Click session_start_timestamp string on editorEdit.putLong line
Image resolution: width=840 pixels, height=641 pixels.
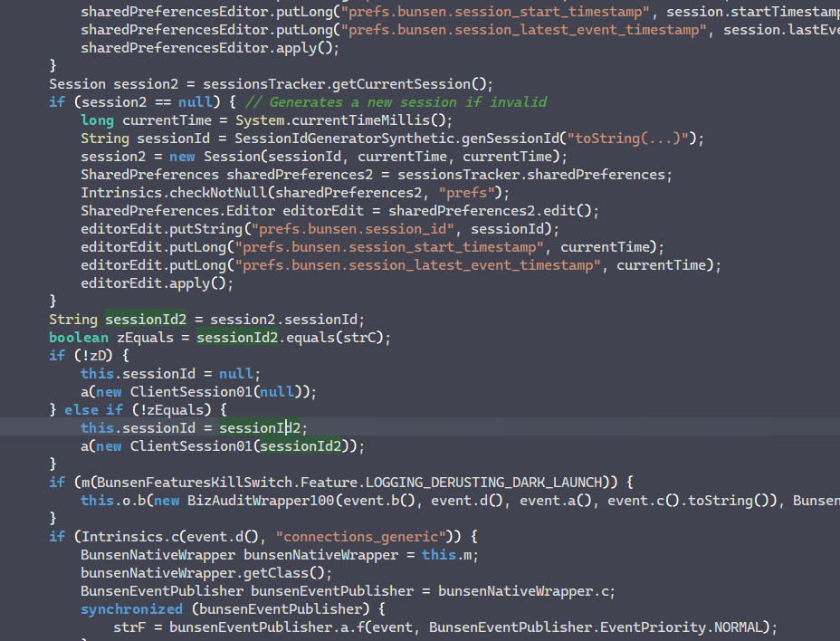coord(389,247)
